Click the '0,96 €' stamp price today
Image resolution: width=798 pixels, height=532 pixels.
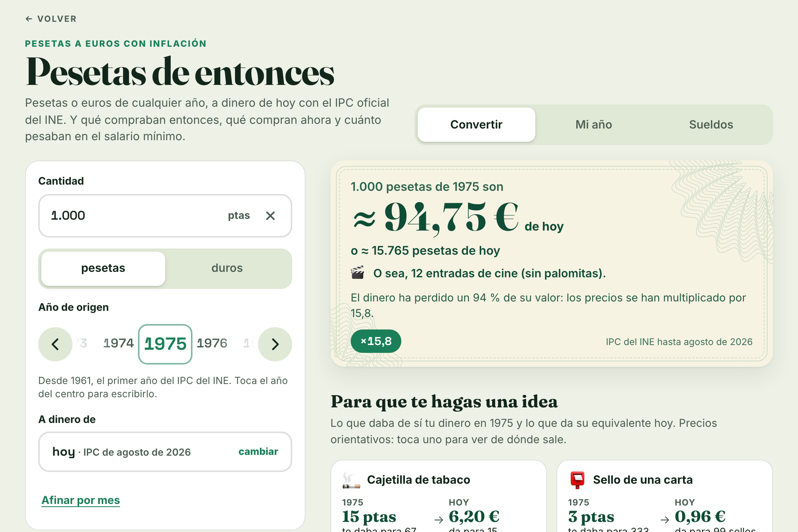(700, 517)
